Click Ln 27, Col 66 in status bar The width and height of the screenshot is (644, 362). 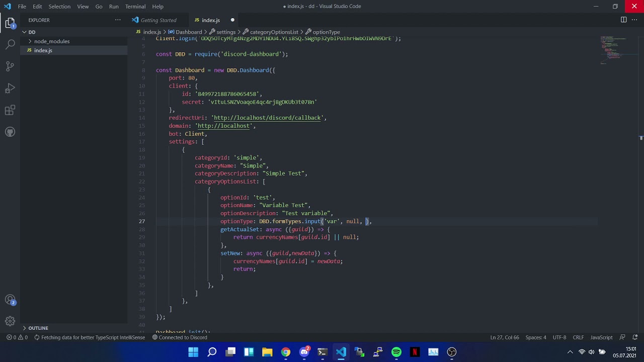point(505,337)
